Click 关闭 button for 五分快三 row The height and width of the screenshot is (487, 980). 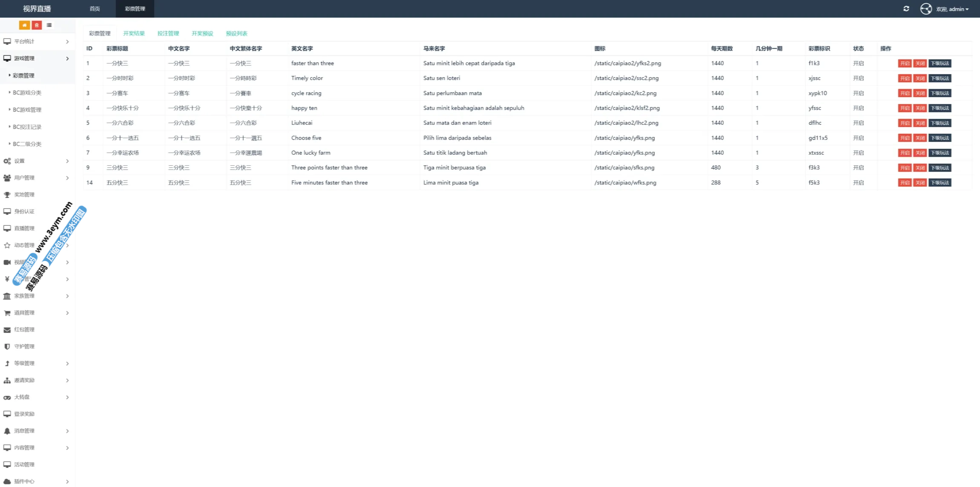tap(920, 183)
